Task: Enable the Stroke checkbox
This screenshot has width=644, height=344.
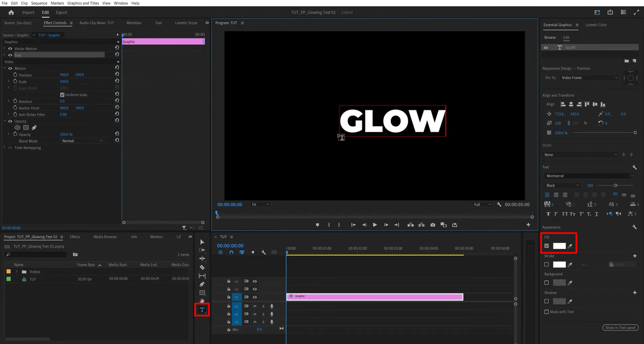Action: pos(547,264)
